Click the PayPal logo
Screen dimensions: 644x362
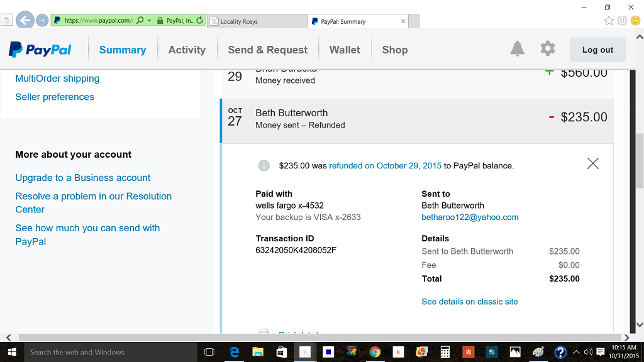coord(40,50)
